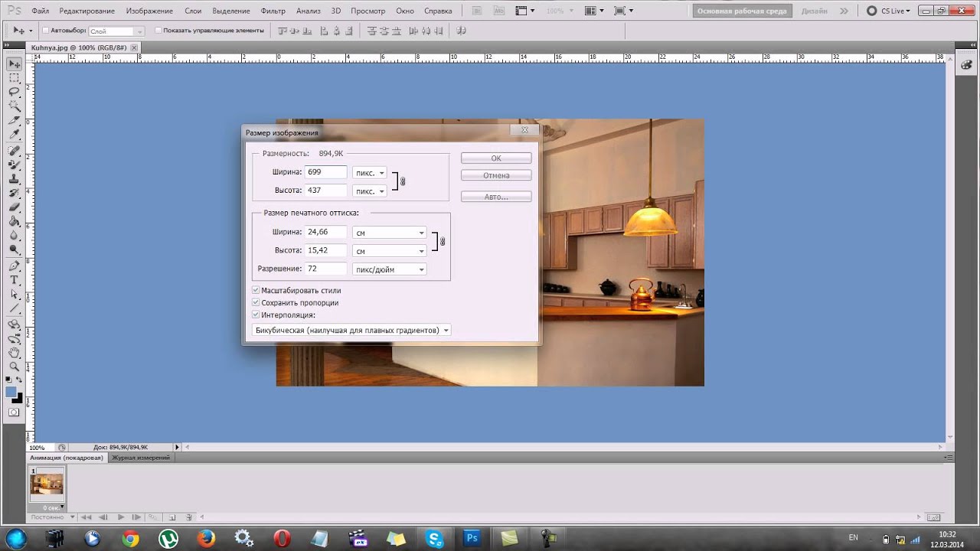Select the Lasso tool

coord(14,92)
